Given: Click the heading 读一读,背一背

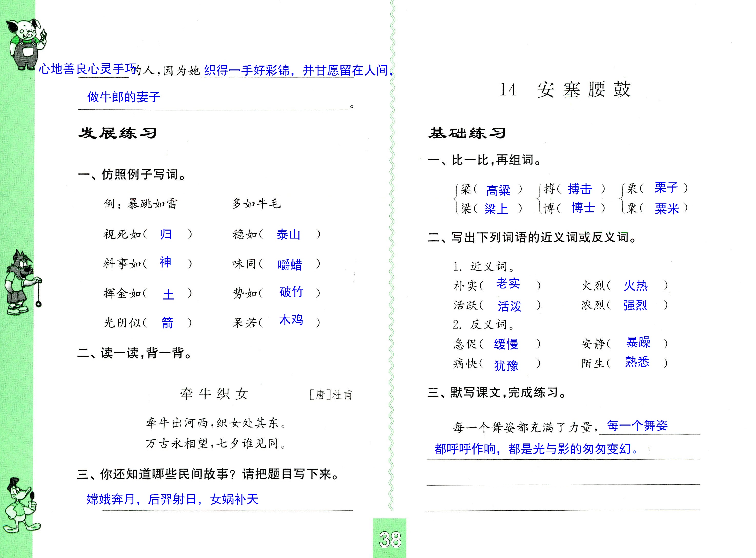Looking at the screenshot, I should click(x=135, y=353).
